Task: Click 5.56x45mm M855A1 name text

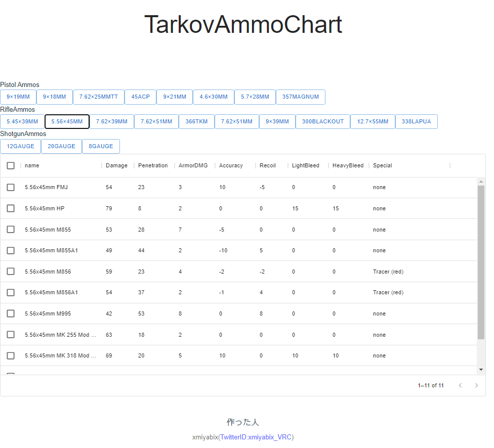Action: (51, 251)
